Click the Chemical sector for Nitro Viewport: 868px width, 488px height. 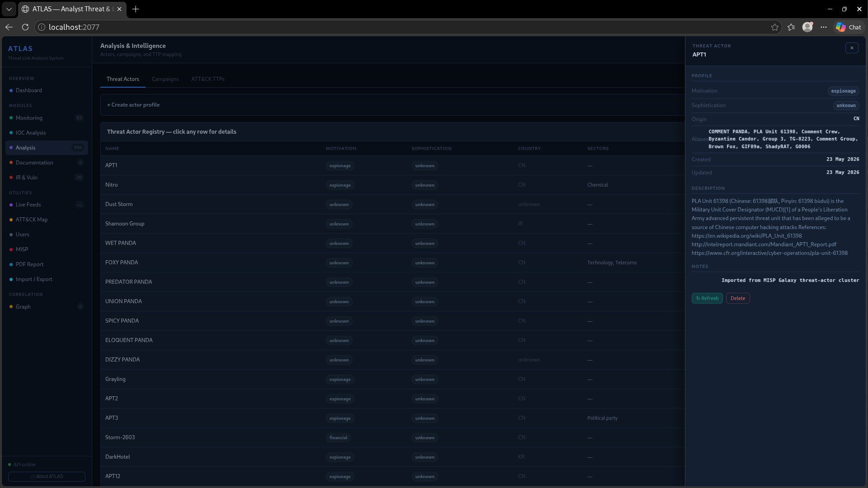[x=597, y=185]
